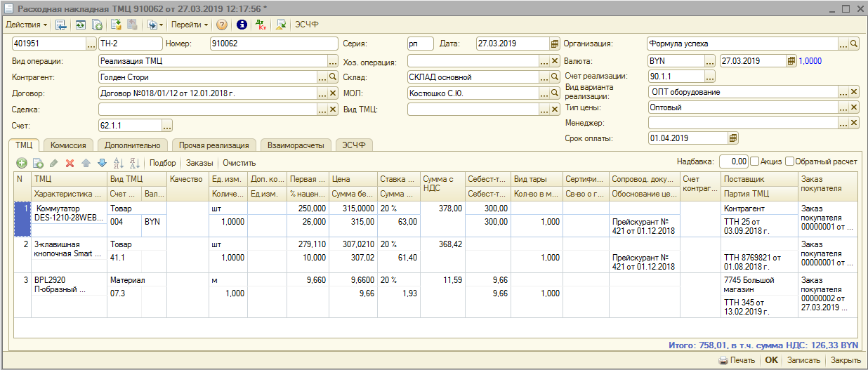Open the Действия dropdown menu
This screenshot has height=370, width=868.
26,25
